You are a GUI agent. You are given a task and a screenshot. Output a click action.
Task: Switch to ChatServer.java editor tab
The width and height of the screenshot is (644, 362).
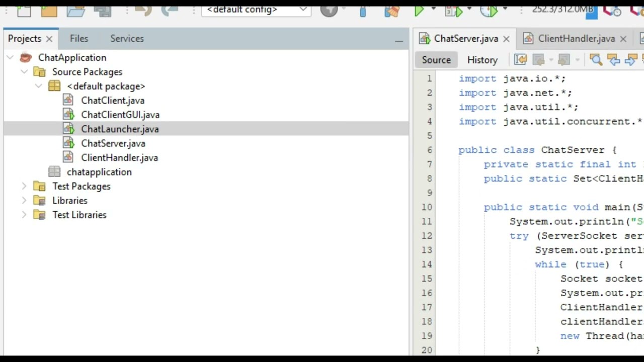tap(465, 39)
